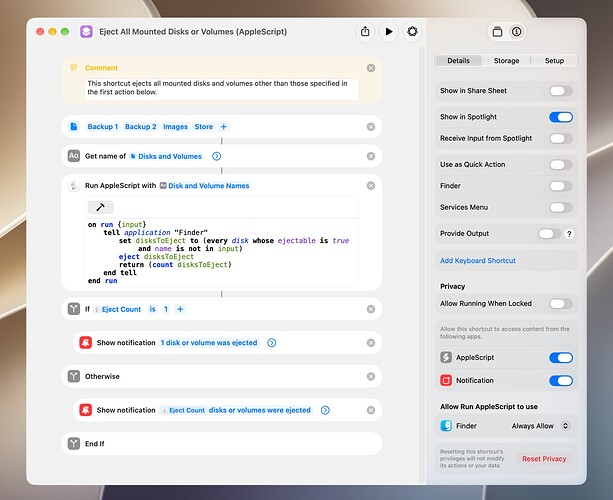Disable Show in Spotlight switch

pos(561,117)
